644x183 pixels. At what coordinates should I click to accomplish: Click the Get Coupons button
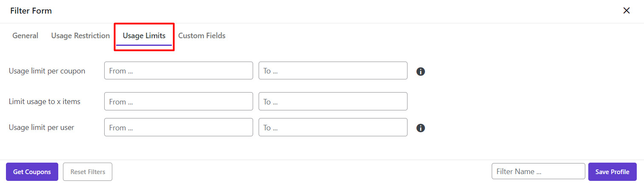click(32, 172)
